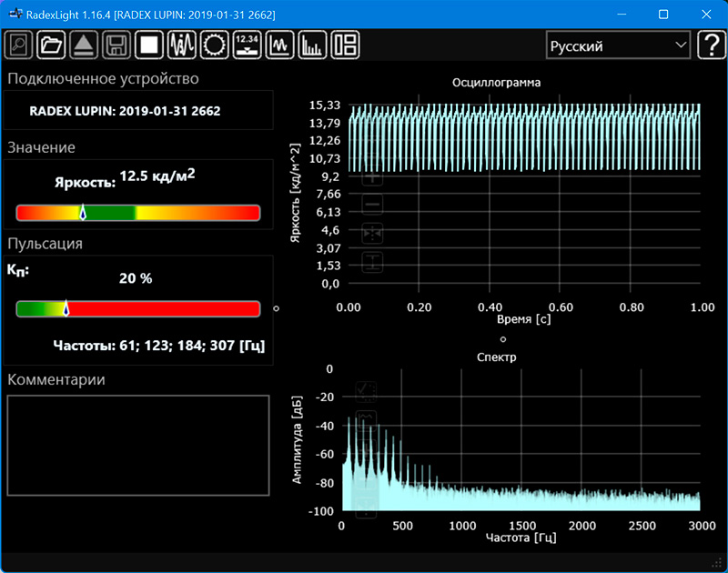Select the sun brightness mode icon
728x573 pixels.
[x=214, y=45]
